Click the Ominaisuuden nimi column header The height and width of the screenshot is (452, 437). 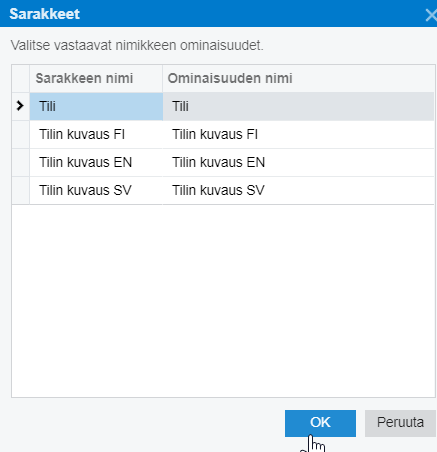[x=298, y=79]
